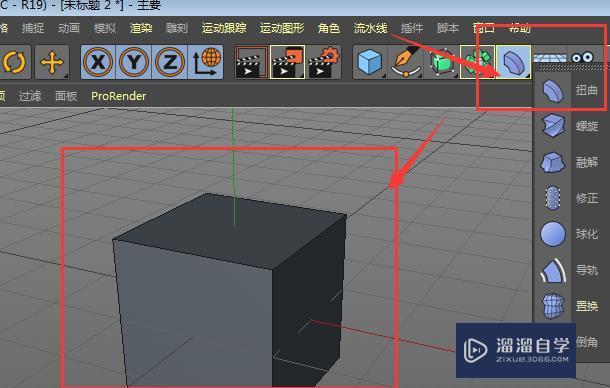Add a Cube primitive object
This screenshot has width=610, height=388.
click(x=370, y=62)
